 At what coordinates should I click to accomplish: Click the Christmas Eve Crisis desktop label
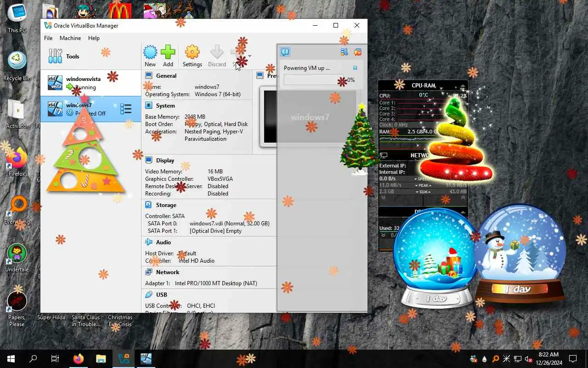tap(120, 321)
